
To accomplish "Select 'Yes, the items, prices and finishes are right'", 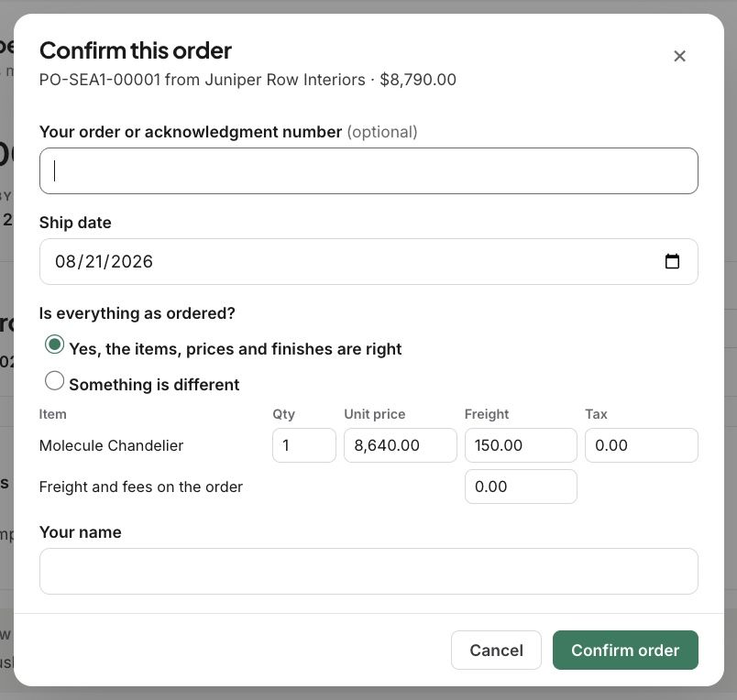I will click(x=54, y=345).
